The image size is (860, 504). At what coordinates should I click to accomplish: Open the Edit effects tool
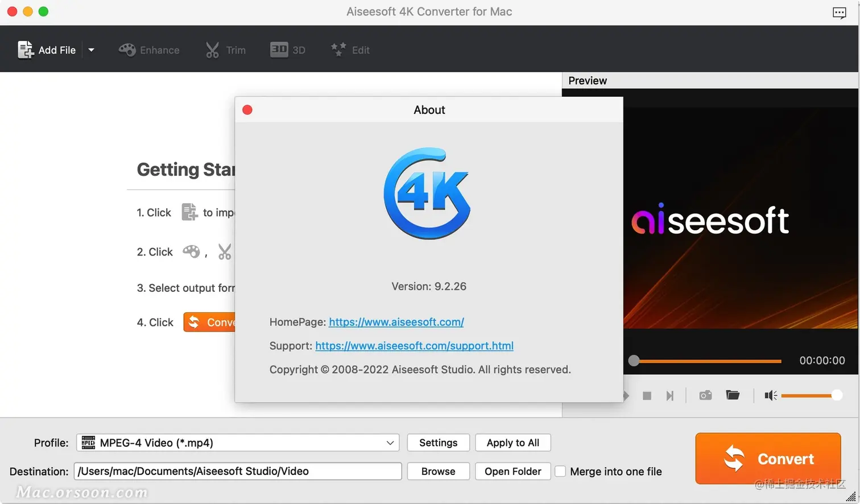coord(350,50)
